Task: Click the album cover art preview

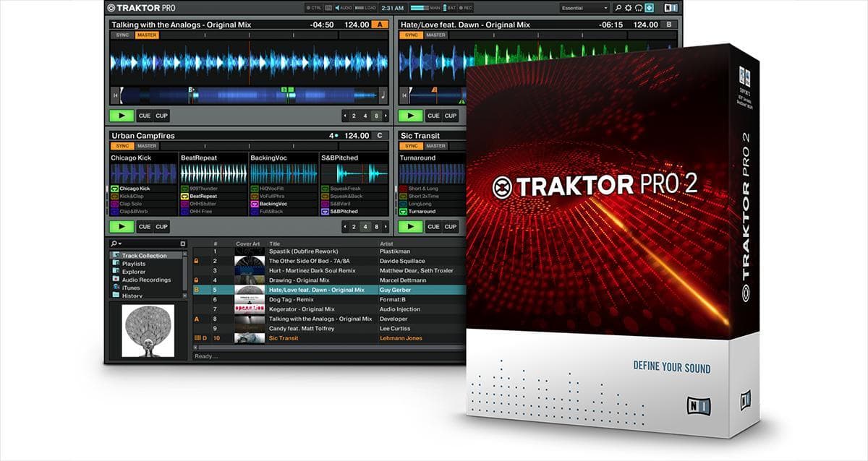Action: pos(148,330)
